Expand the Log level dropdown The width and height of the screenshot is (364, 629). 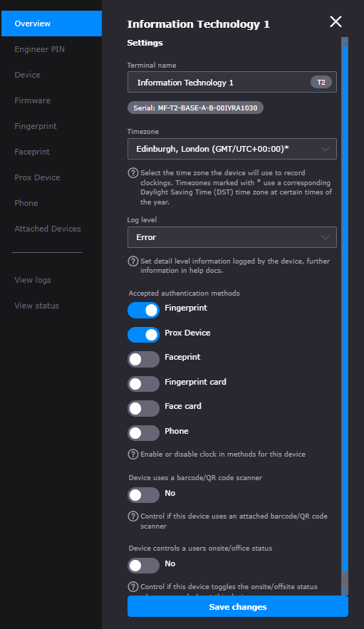pyautogui.click(x=232, y=237)
